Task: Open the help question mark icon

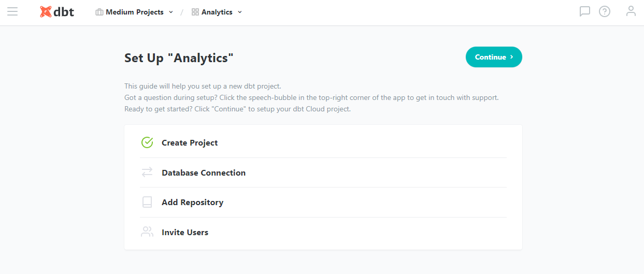Action: pos(605,11)
